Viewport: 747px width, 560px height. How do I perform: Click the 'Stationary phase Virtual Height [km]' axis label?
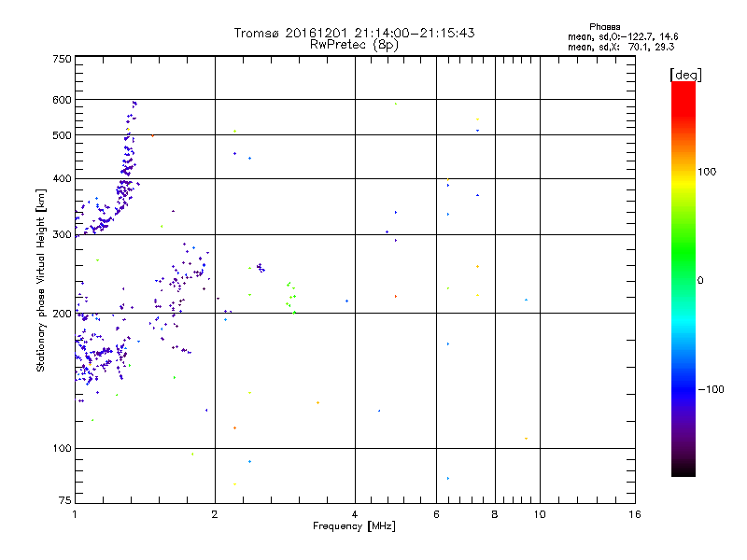click(x=41, y=280)
